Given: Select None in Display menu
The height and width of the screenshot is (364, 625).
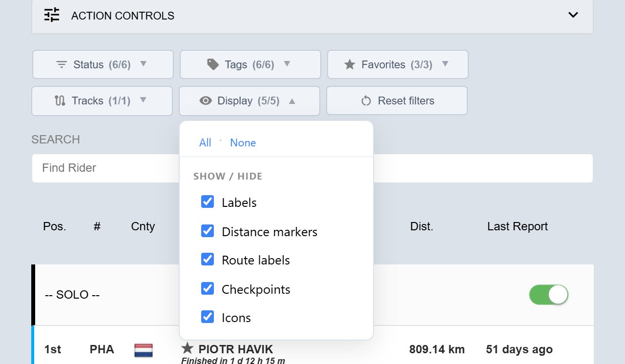Looking at the screenshot, I should pos(243,142).
